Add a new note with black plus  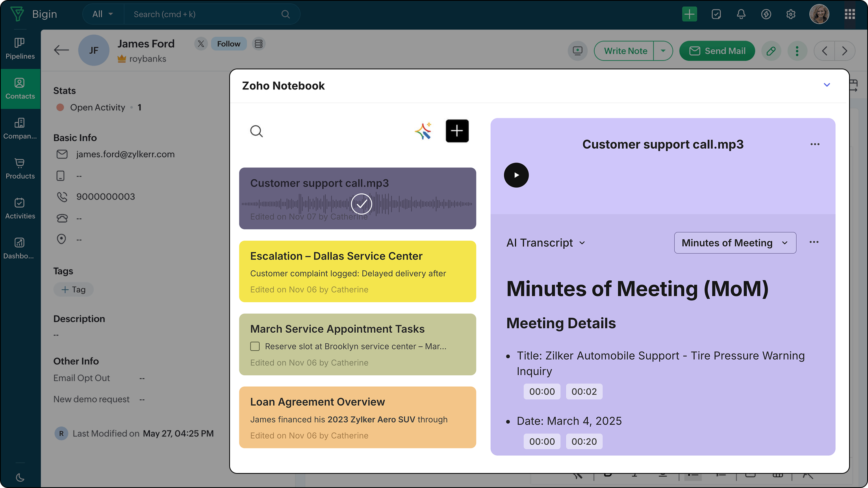point(457,131)
